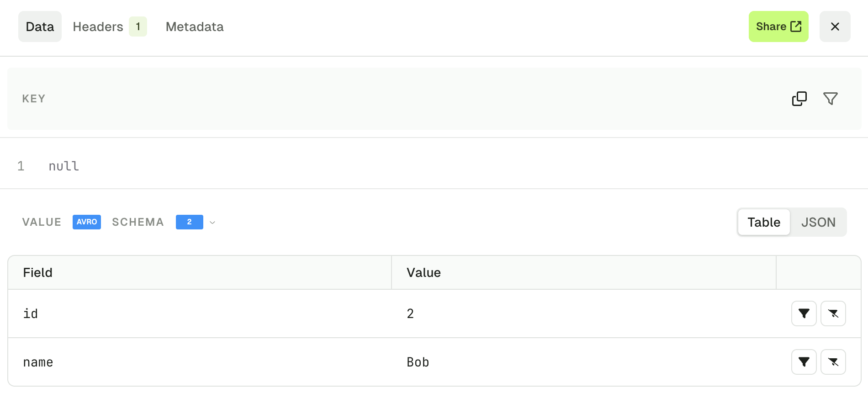The width and height of the screenshot is (868, 393).
Task: Add exclude filter for name field
Action: coord(833,362)
